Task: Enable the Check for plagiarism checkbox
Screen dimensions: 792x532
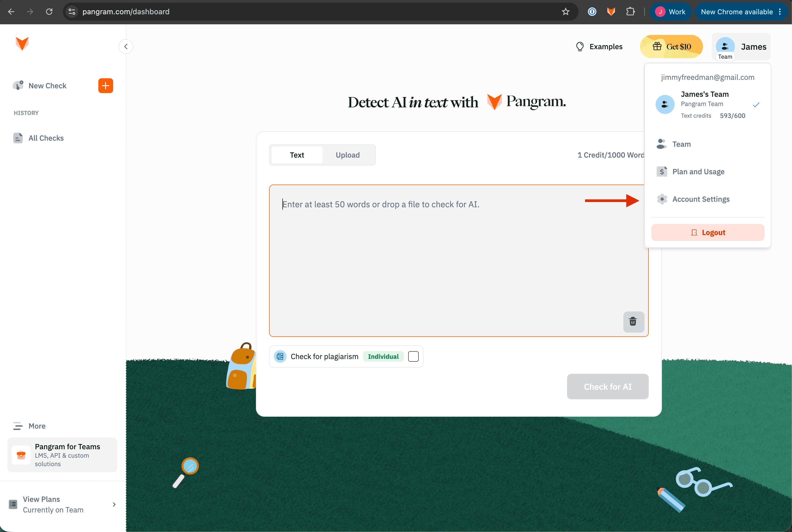Action: (x=413, y=357)
